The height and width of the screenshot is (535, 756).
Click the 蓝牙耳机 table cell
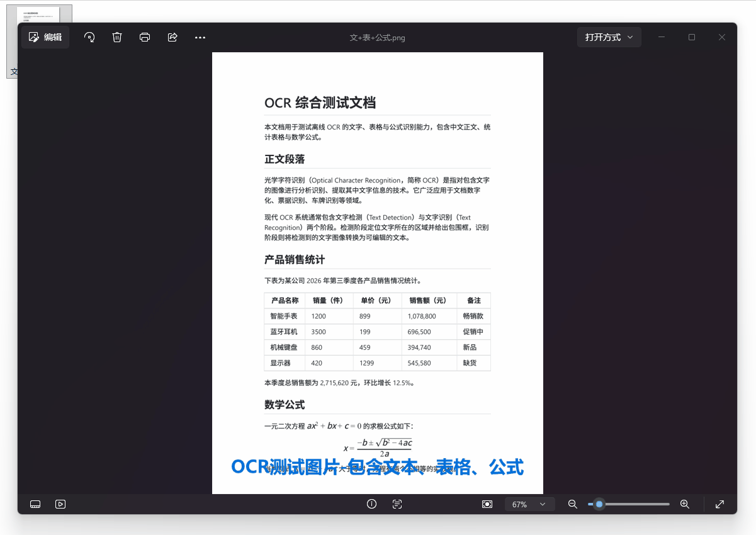click(284, 332)
